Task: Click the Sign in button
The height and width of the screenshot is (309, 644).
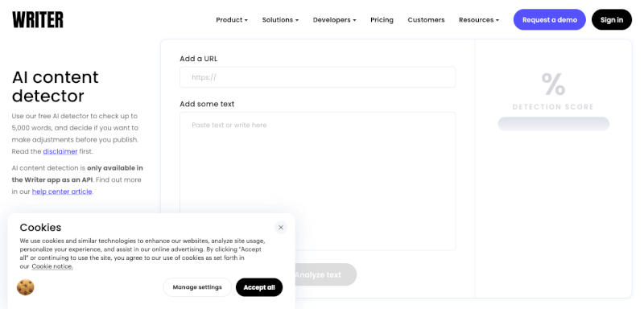Action: [612, 19]
